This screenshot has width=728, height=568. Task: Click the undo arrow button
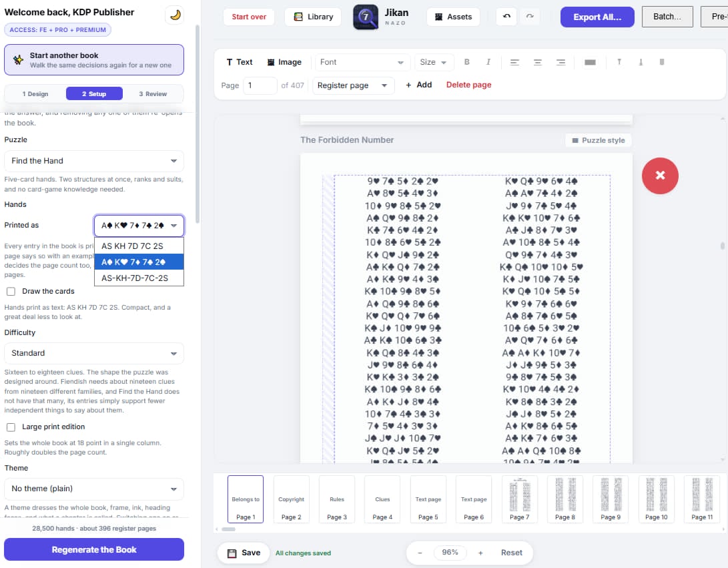(x=506, y=16)
